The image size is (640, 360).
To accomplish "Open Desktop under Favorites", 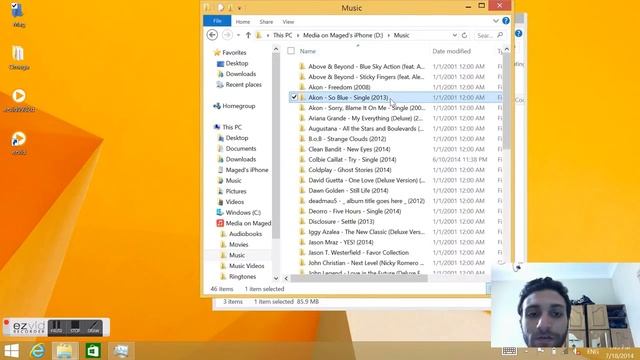I will tap(237, 63).
